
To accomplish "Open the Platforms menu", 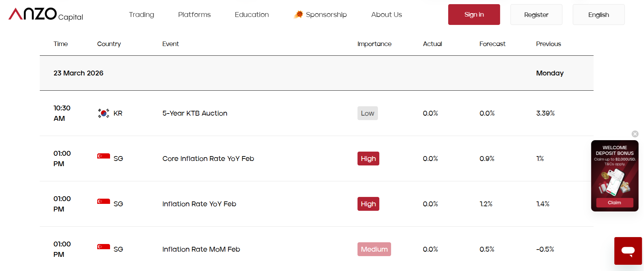I will [x=194, y=15].
